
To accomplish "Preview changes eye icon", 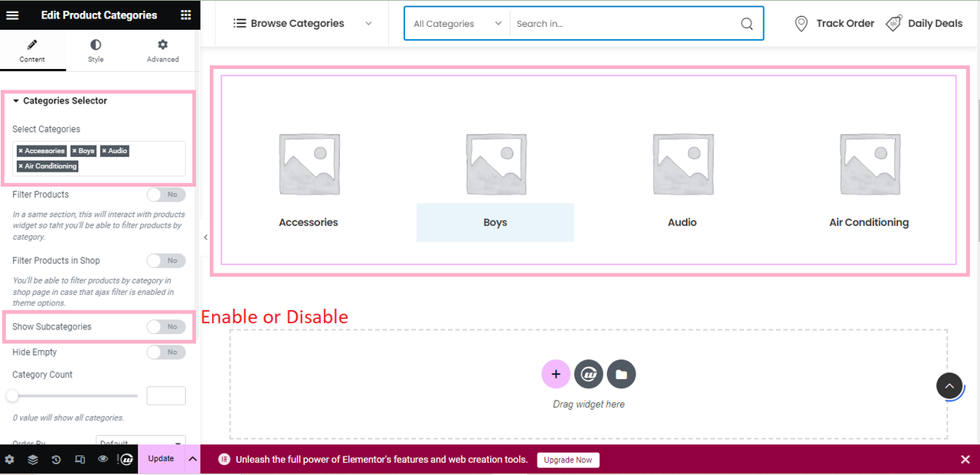I will (x=103, y=459).
